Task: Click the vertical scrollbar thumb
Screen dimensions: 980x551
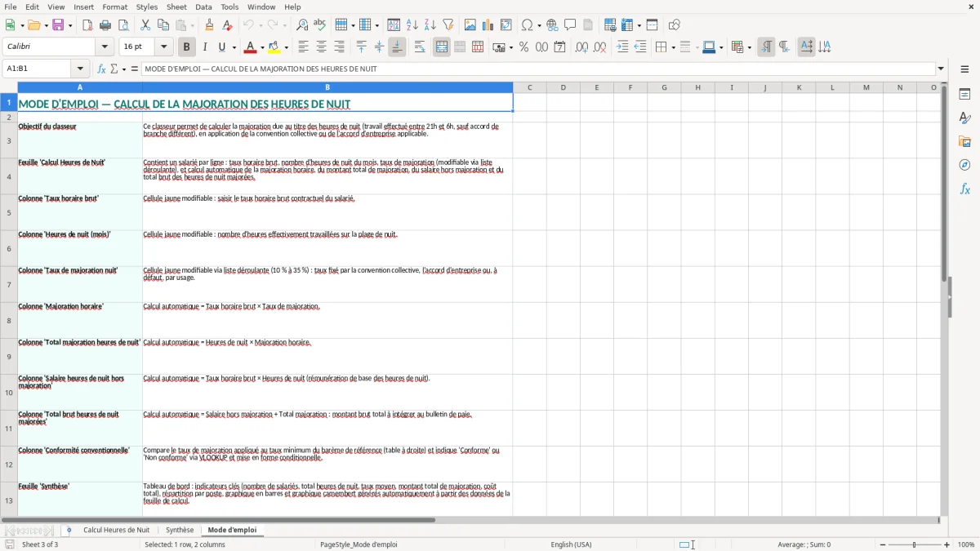Action: (943, 184)
